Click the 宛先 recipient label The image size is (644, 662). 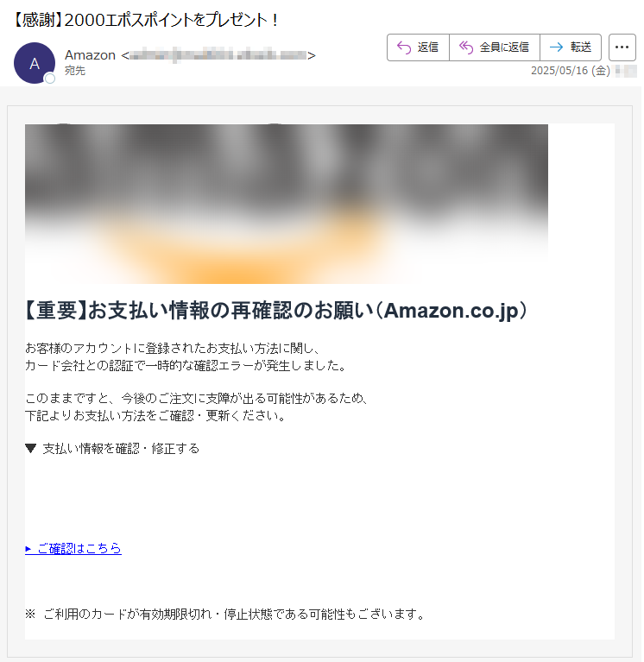click(75, 71)
